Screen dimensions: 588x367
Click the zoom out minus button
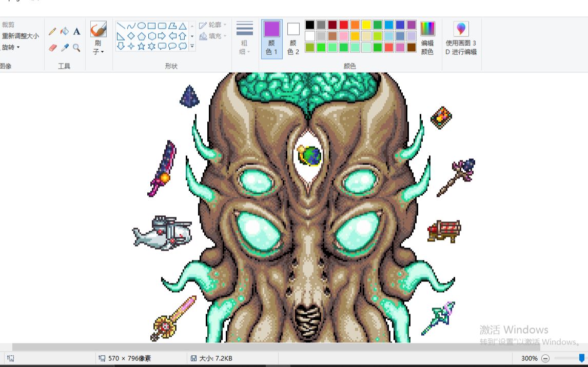pyautogui.click(x=545, y=358)
